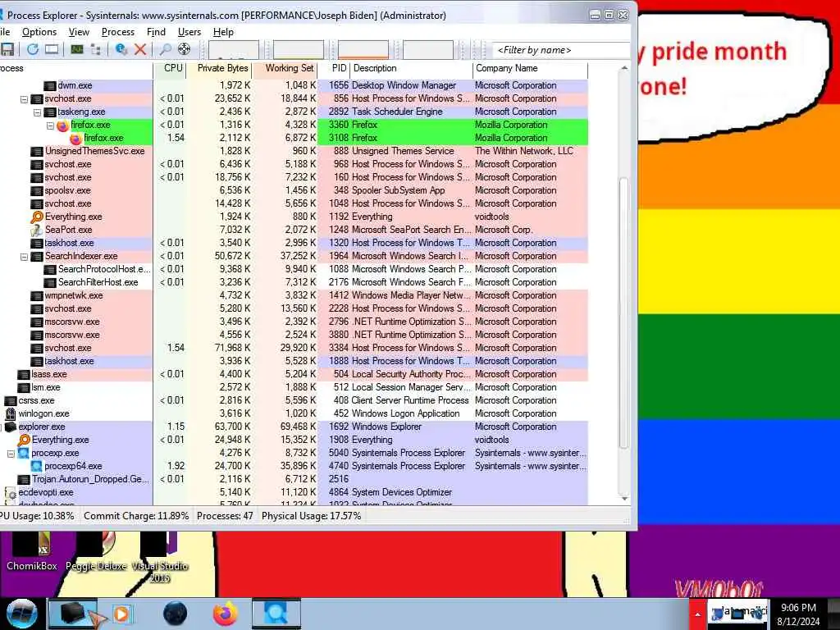Screen dimensions: 840x630
Task: Open the Find menu
Action: coord(156,32)
